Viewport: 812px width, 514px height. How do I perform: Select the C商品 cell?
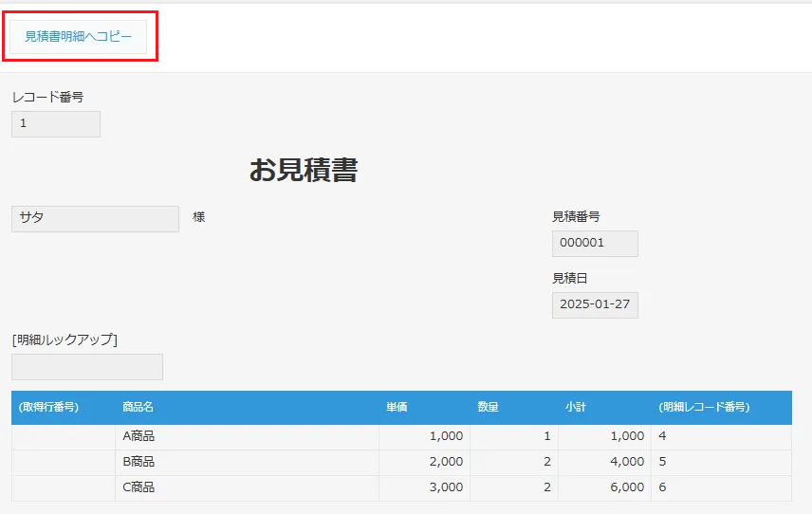pos(247,487)
